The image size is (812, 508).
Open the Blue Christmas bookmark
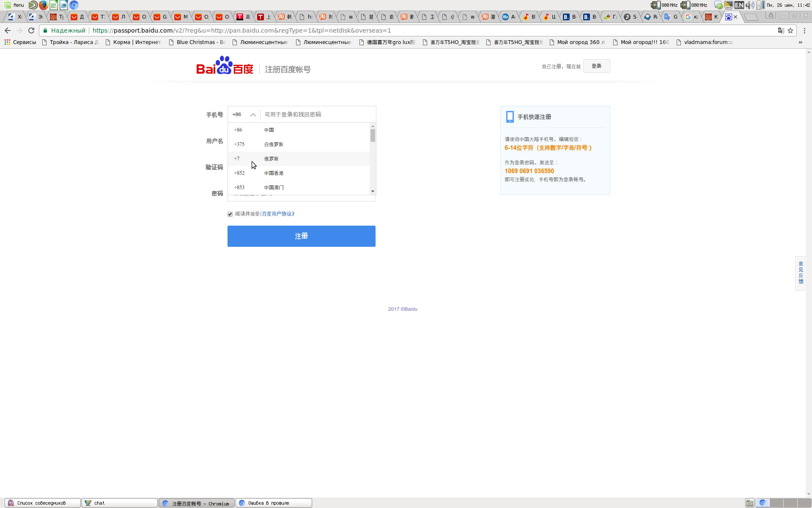[x=197, y=42]
